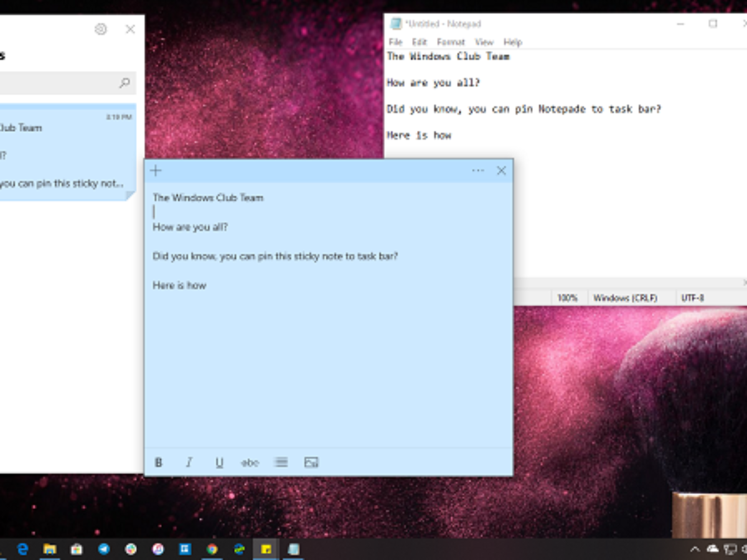The width and height of the screenshot is (747, 560).
Task: Open File Explorer from the taskbar
Action: pos(50,549)
